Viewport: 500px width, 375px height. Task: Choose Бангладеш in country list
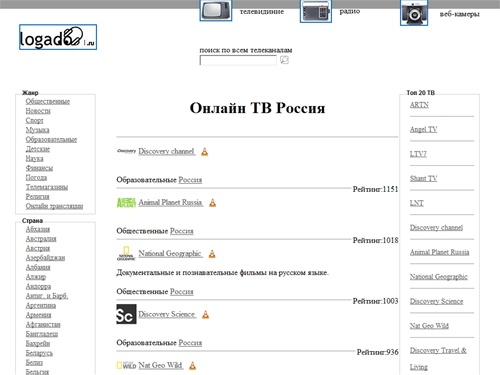point(42,334)
